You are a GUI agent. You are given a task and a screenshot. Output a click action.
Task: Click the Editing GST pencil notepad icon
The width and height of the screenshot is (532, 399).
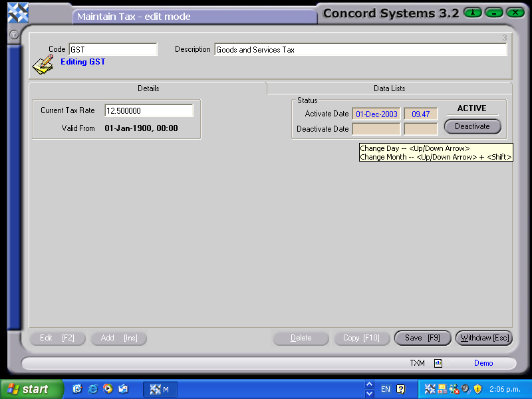(x=42, y=62)
